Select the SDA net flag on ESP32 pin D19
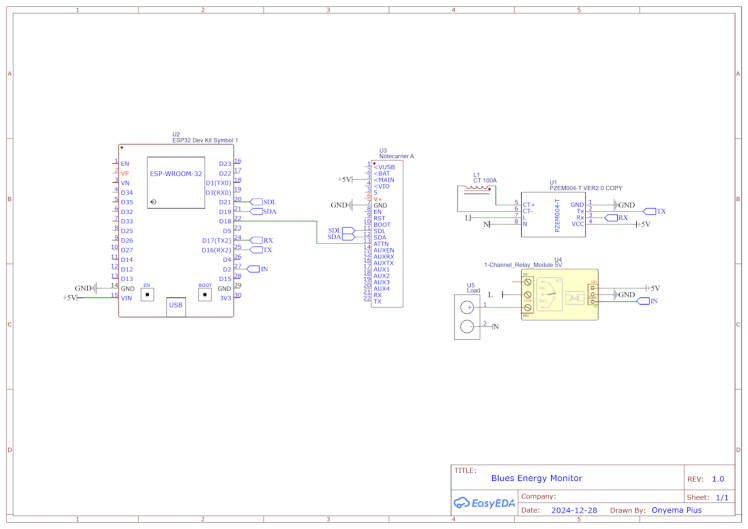Image resolution: width=748 pixels, height=529 pixels. 263,212
